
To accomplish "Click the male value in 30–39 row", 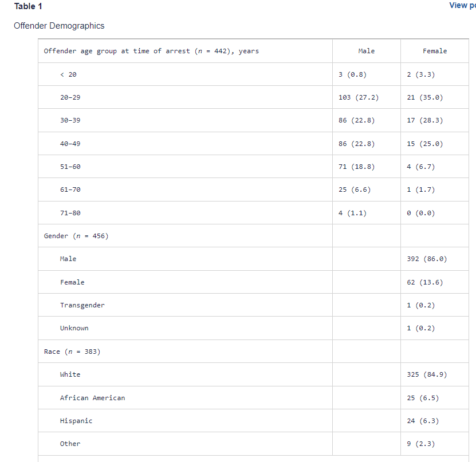I will (357, 120).
